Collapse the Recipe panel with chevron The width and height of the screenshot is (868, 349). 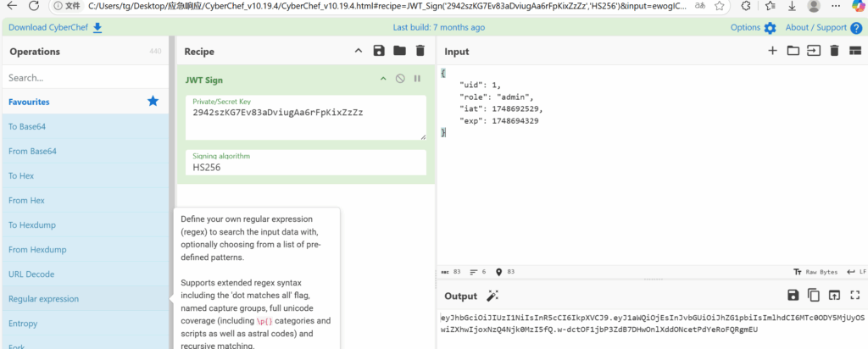click(359, 51)
